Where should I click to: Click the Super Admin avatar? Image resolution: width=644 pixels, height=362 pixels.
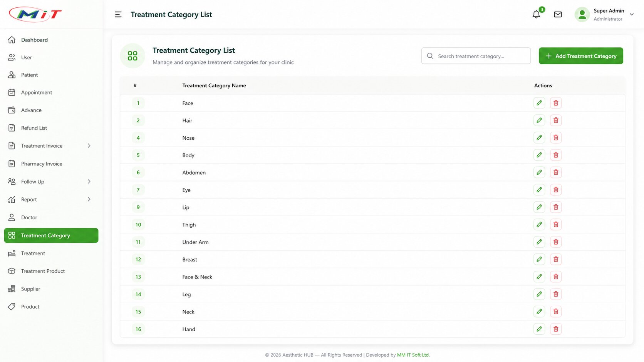pos(582,15)
